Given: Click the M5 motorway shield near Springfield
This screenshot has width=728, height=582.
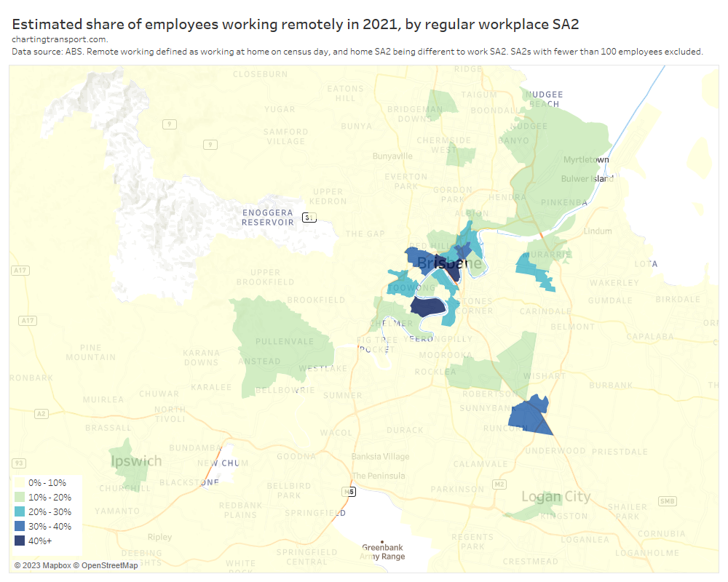Looking at the screenshot, I should coord(350,492).
